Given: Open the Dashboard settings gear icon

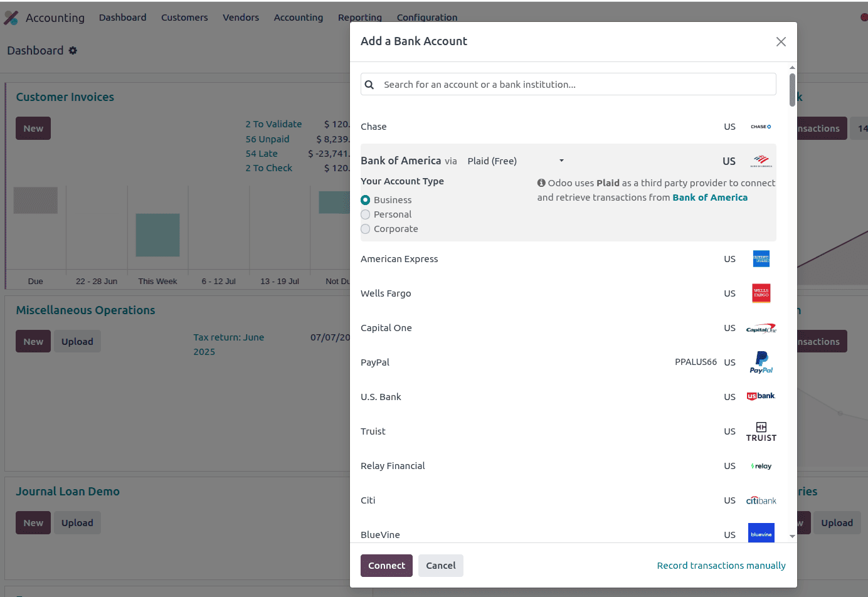Looking at the screenshot, I should tap(73, 50).
